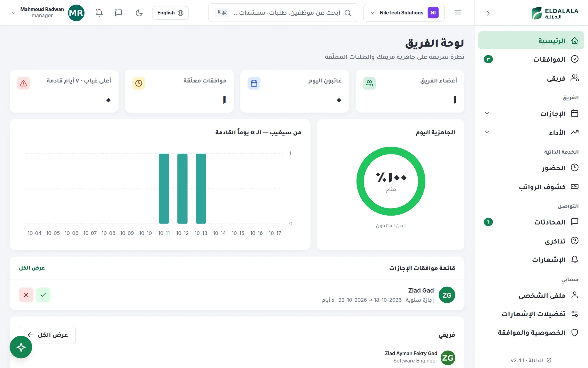The height and width of the screenshot is (368, 588).
Task: Click the ZG avatar in the leave approvals row
Action: 447,295
